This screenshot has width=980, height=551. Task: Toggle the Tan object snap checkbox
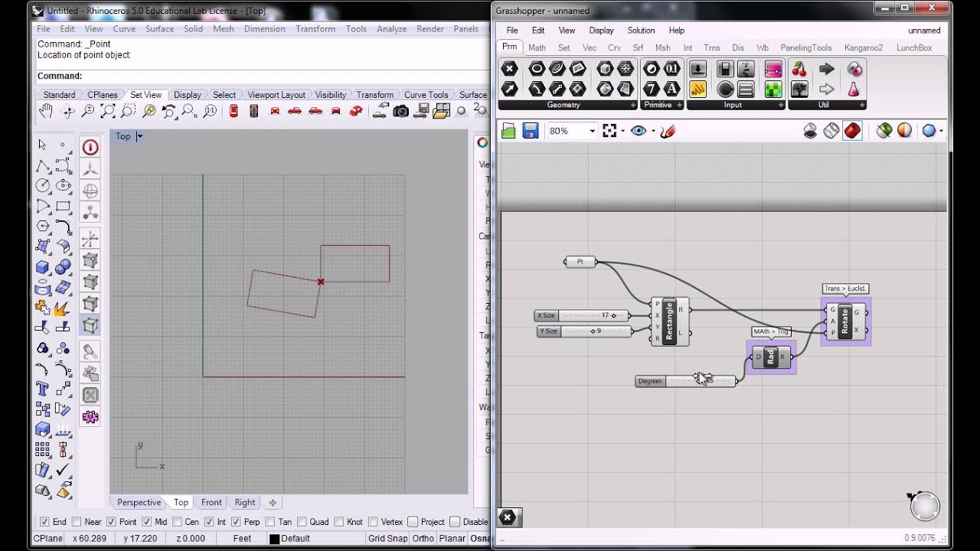(x=270, y=522)
